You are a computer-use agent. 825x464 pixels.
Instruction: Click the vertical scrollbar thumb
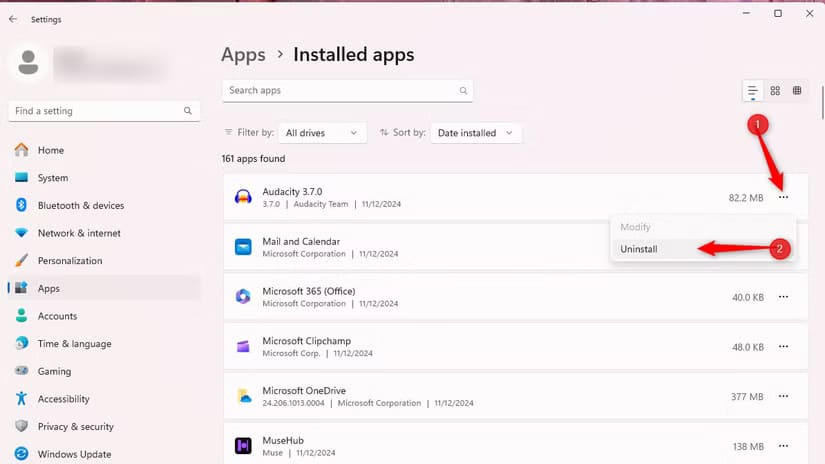pos(822,103)
